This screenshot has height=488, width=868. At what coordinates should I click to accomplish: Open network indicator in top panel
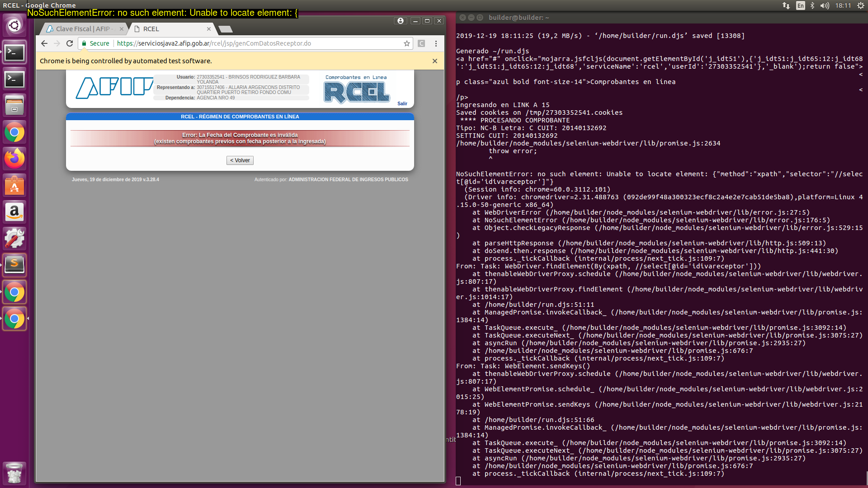click(786, 5)
